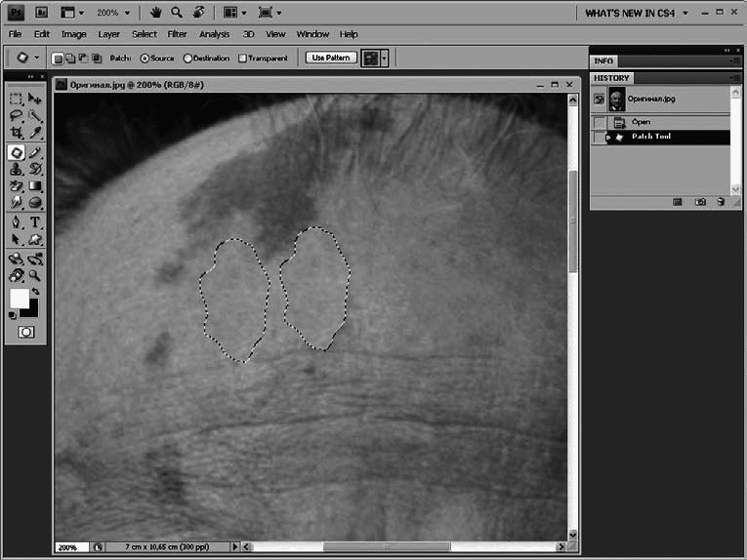Select the Eyedropper tool
This screenshot has width=747, height=560.
pos(35,133)
